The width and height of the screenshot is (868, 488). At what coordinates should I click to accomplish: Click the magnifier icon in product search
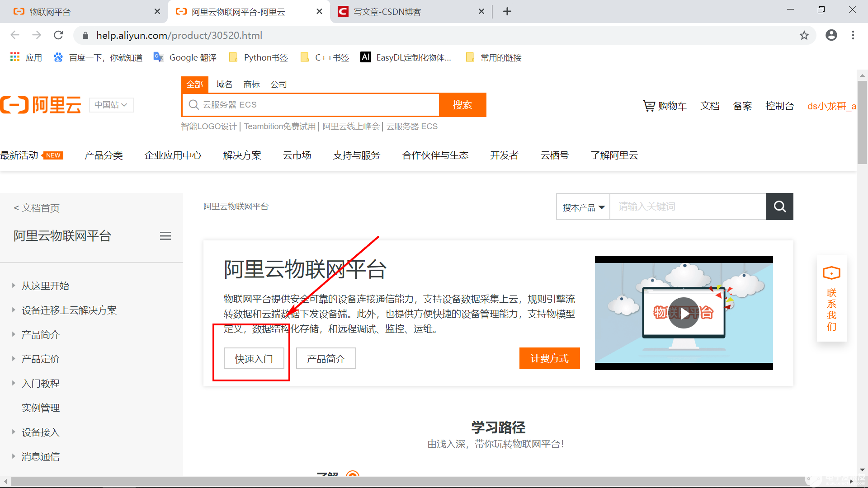coord(779,206)
